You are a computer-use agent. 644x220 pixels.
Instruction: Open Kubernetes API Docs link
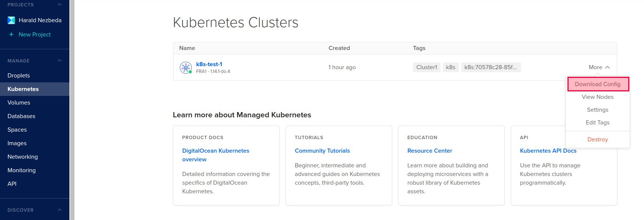548,151
